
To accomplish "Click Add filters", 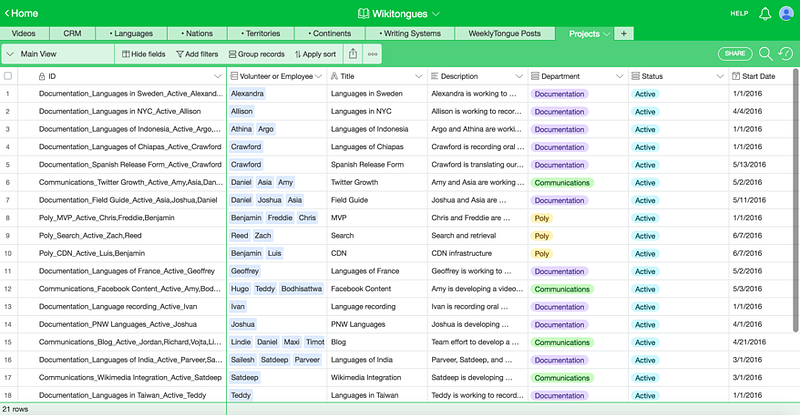I will click(197, 54).
